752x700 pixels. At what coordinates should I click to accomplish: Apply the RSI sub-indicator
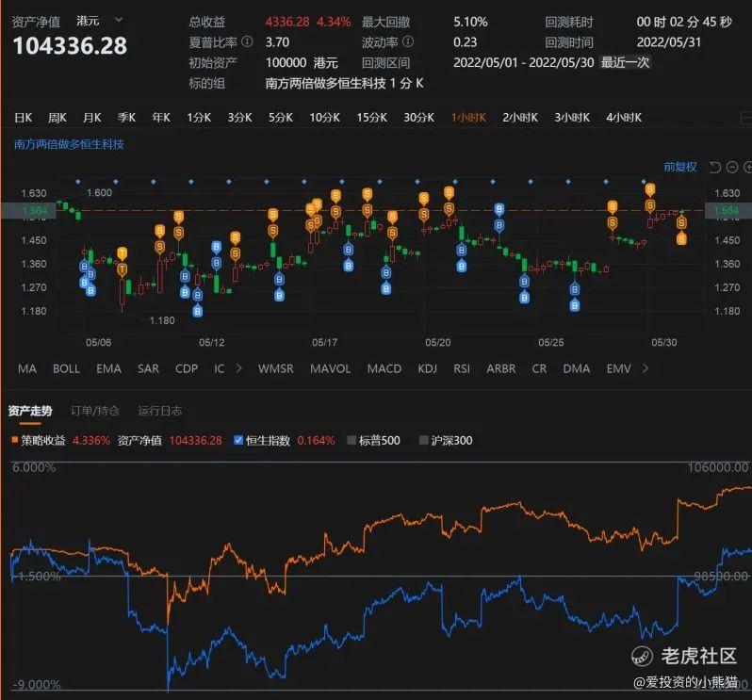click(x=462, y=368)
